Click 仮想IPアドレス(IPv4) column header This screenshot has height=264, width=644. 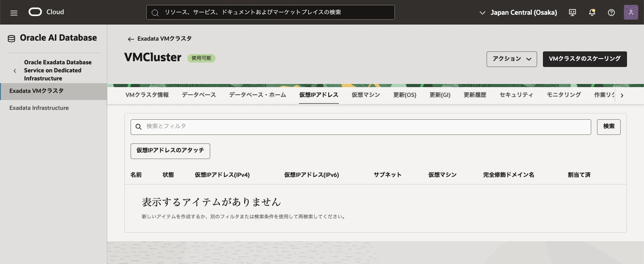click(222, 175)
